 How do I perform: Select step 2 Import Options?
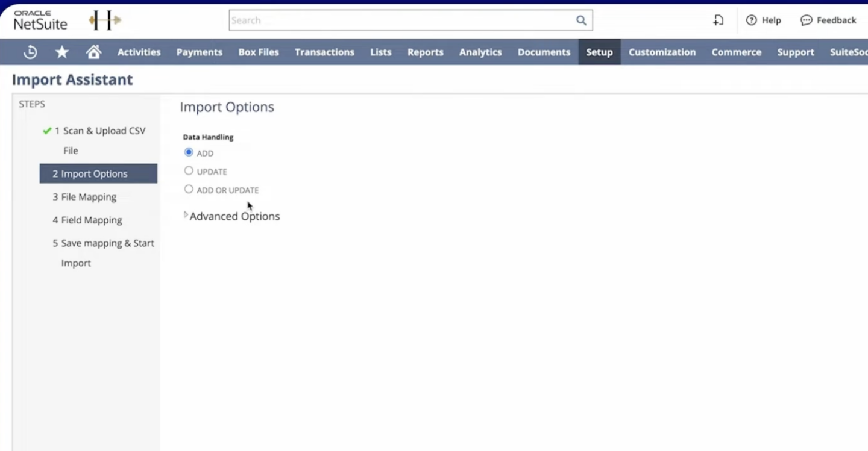(x=98, y=173)
